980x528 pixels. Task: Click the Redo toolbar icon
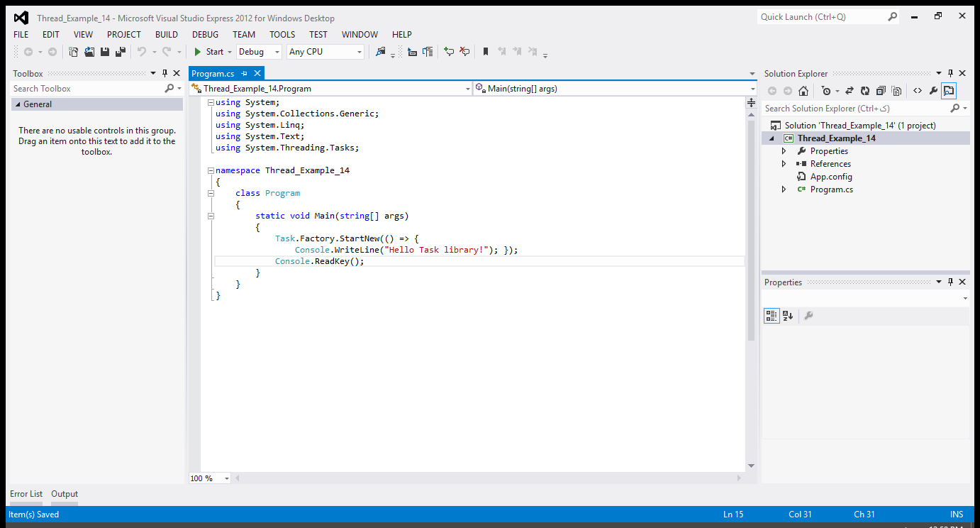pyautogui.click(x=167, y=52)
